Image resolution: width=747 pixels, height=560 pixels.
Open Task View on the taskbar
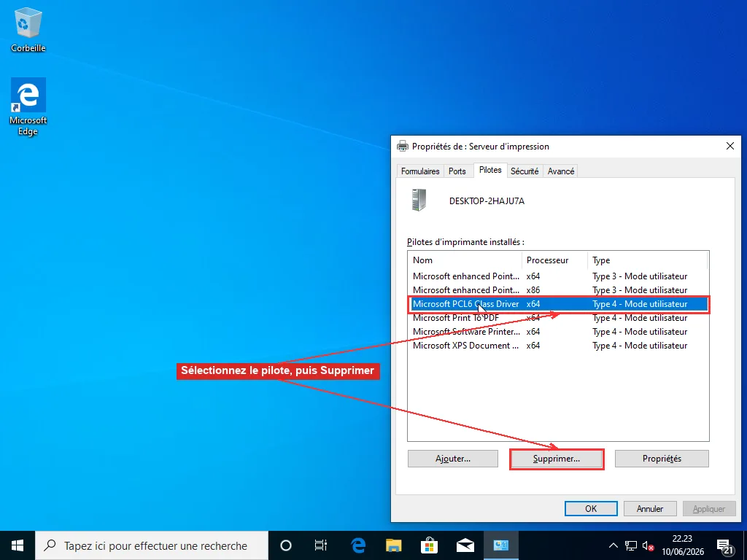[321, 545]
